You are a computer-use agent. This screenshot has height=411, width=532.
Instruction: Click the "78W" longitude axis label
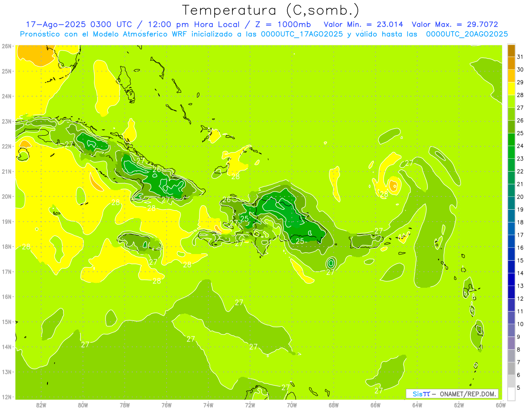pos(125,404)
